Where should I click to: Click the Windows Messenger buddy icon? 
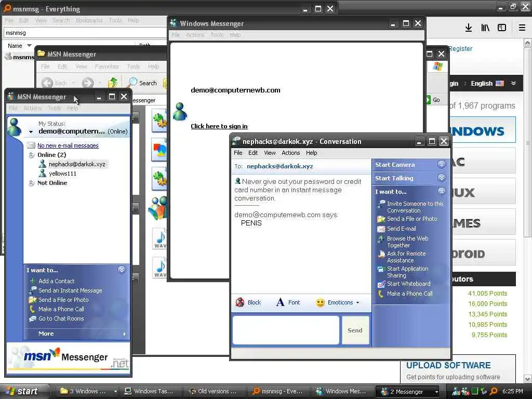click(x=180, y=111)
